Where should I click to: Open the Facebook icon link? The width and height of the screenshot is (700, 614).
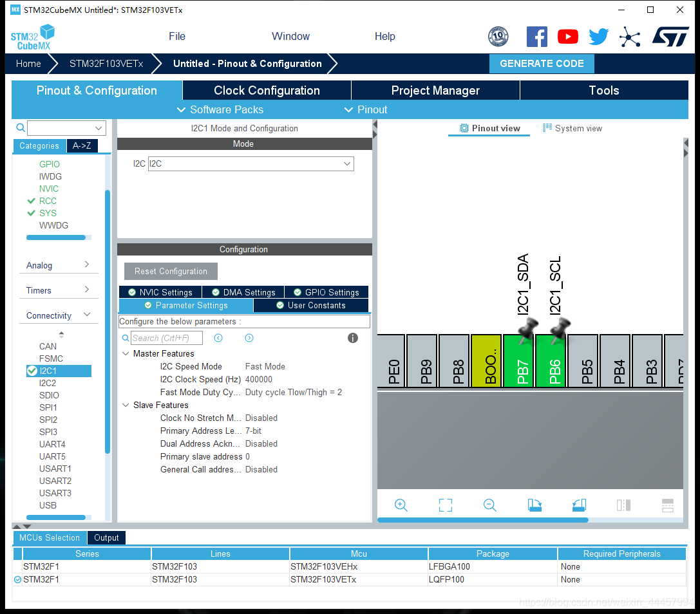click(537, 37)
